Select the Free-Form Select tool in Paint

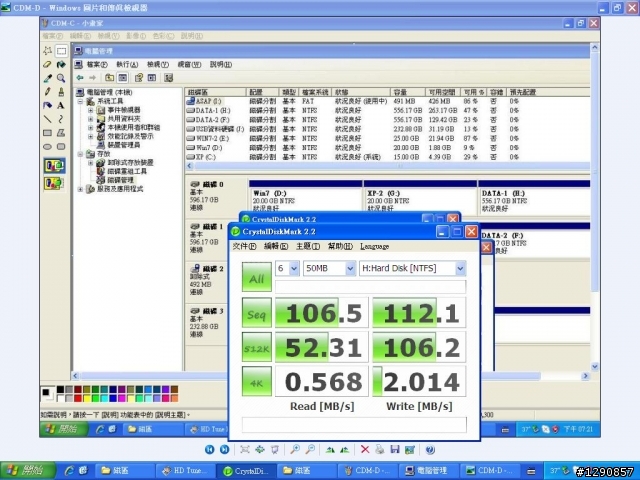click(x=48, y=51)
